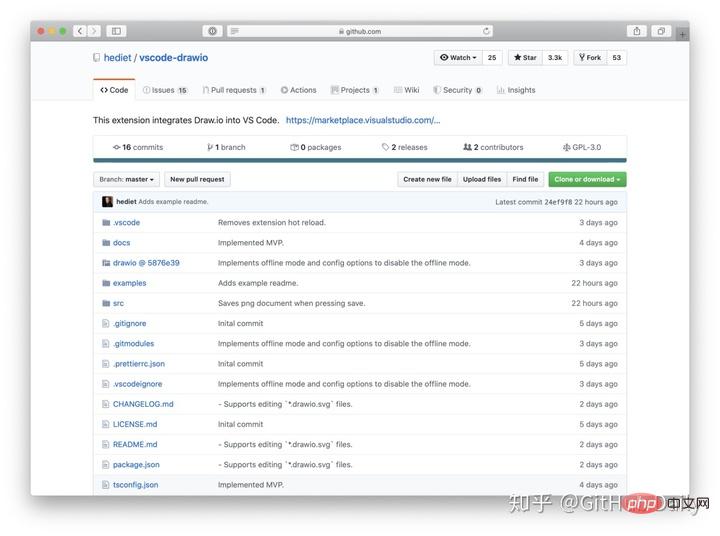Open the Projects tab
Image resolution: width=720 pixels, height=536 pixels.
pyautogui.click(x=354, y=90)
